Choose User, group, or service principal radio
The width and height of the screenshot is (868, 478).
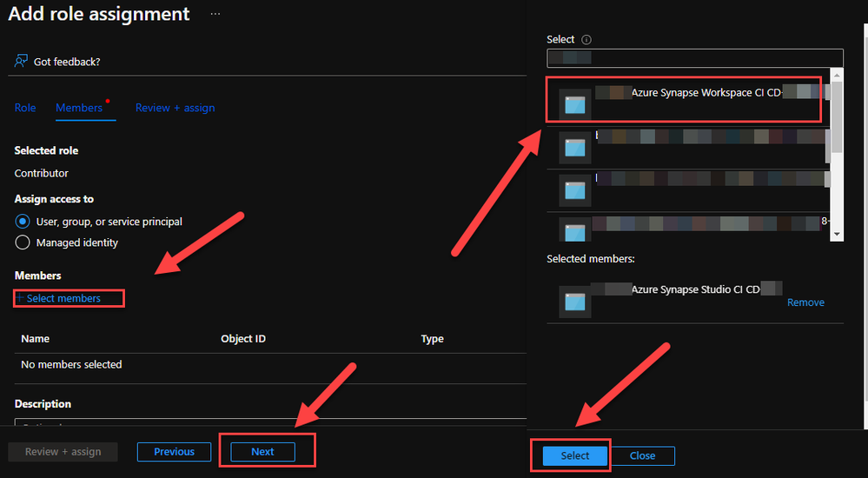[22, 222]
